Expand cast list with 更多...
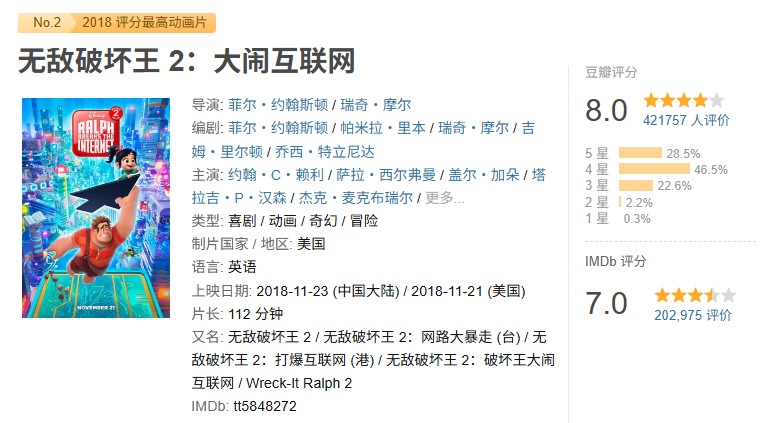This screenshot has width=778, height=423. 445,198
